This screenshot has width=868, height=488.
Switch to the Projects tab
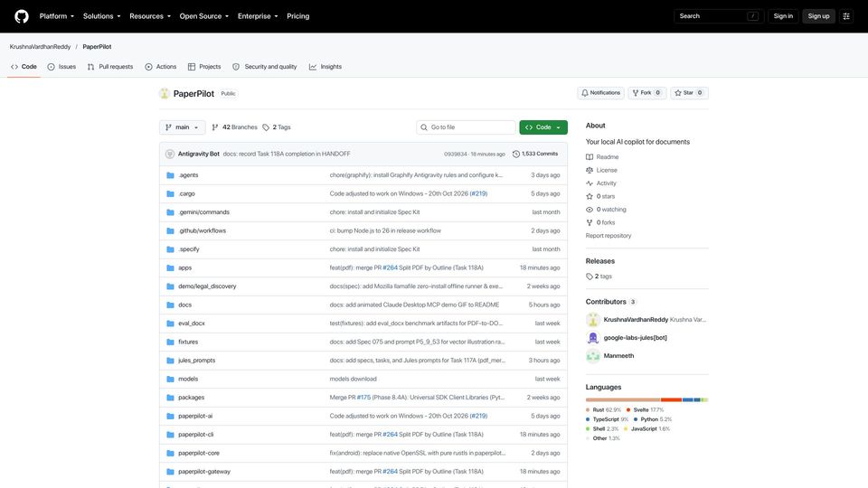click(204, 66)
